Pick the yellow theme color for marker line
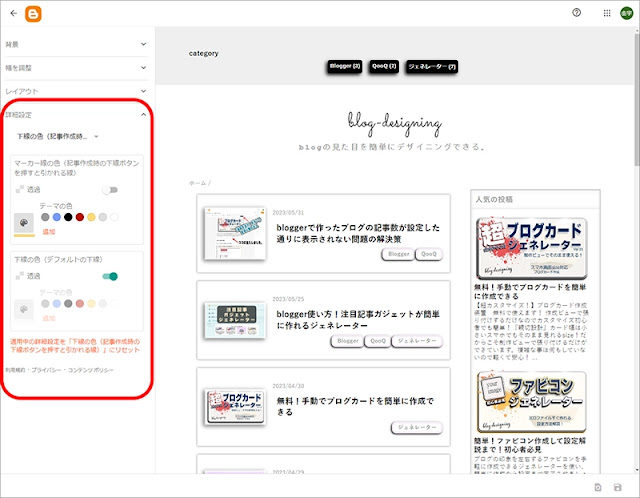 pyautogui.click(x=91, y=217)
